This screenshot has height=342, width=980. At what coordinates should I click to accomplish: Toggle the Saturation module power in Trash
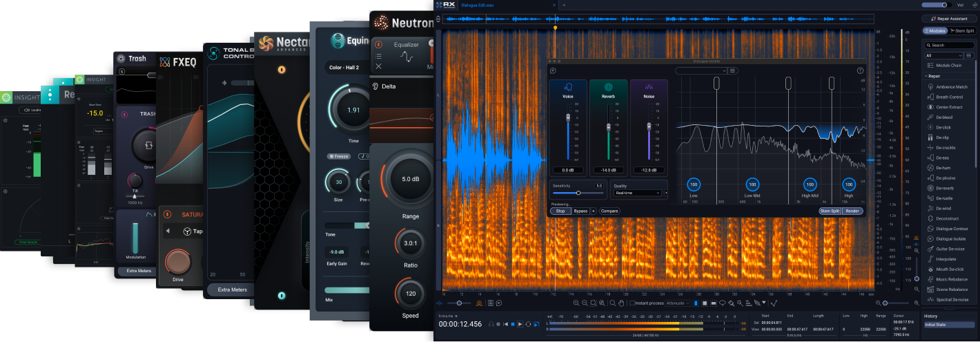click(x=166, y=213)
